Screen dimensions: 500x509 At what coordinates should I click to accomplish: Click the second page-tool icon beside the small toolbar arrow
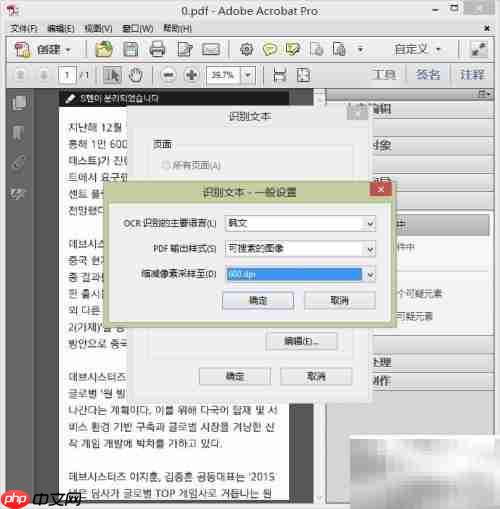tap(339, 49)
